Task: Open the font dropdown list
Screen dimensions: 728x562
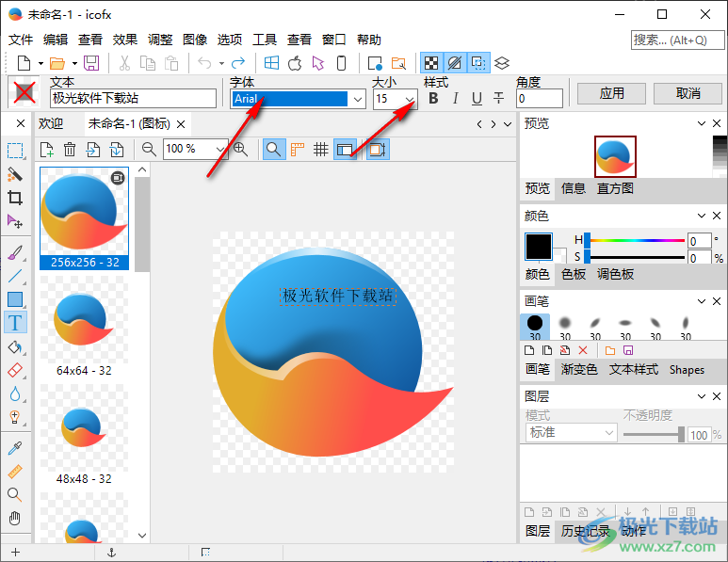Action: (x=357, y=99)
